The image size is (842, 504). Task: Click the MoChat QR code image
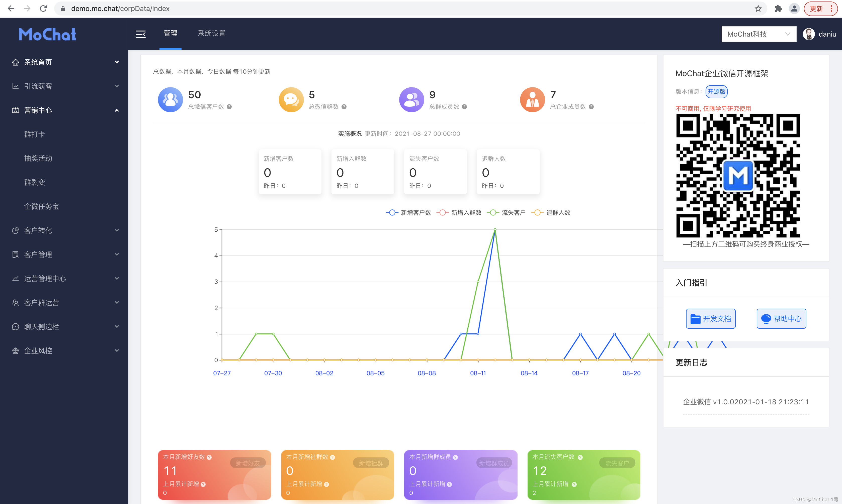(x=738, y=176)
